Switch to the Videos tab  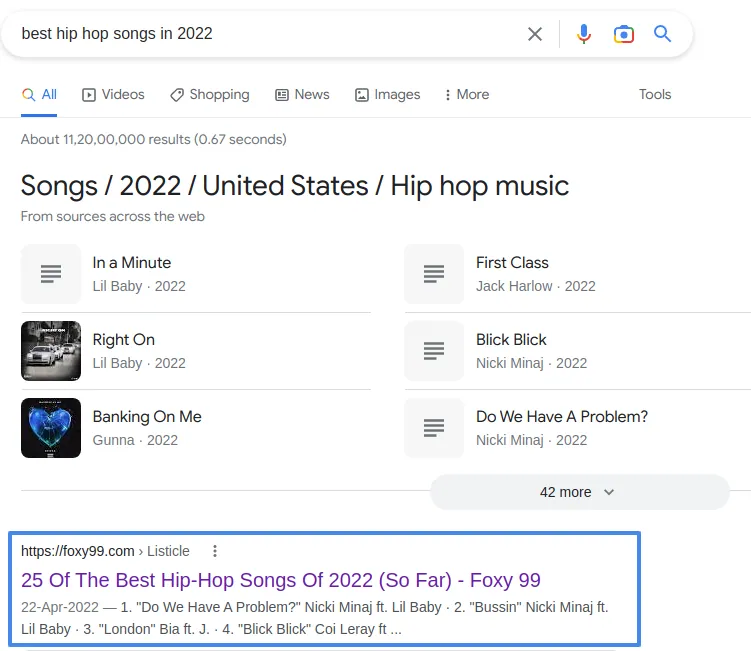click(113, 94)
